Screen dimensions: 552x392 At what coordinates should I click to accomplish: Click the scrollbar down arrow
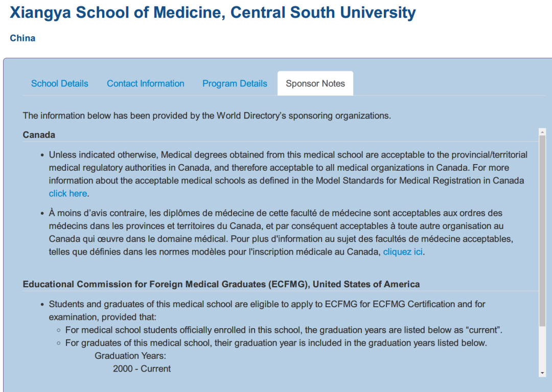542,373
